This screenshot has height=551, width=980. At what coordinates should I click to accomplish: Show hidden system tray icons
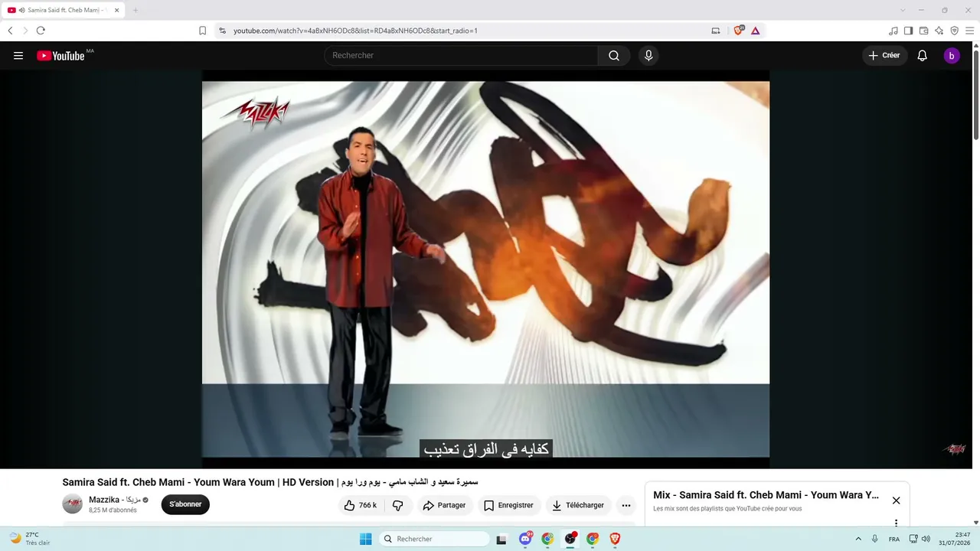[x=858, y=539]
